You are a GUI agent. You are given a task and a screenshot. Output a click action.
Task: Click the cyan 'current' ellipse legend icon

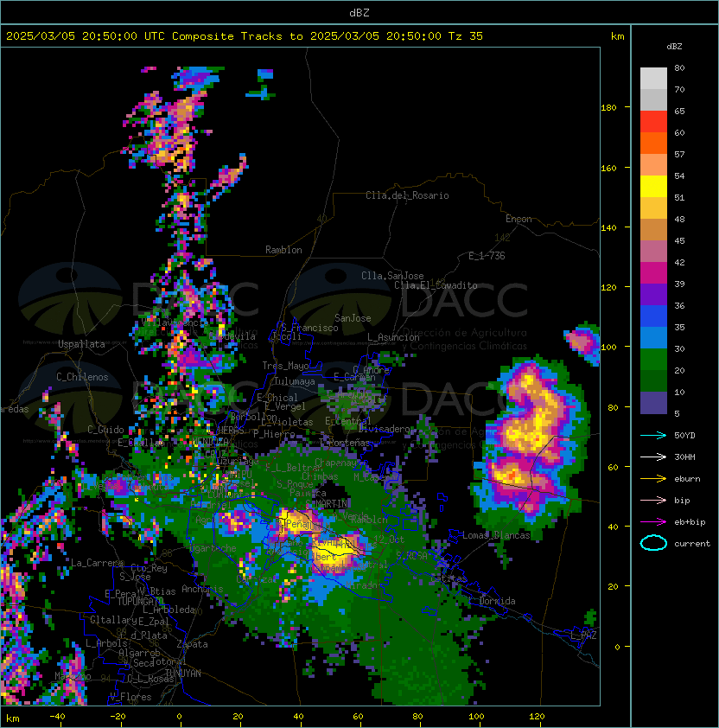653,543
